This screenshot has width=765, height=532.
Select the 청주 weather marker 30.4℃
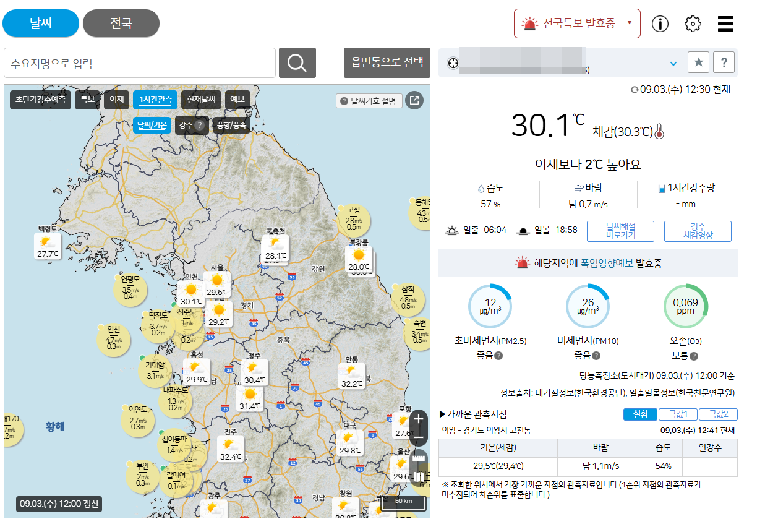[255, 373]
